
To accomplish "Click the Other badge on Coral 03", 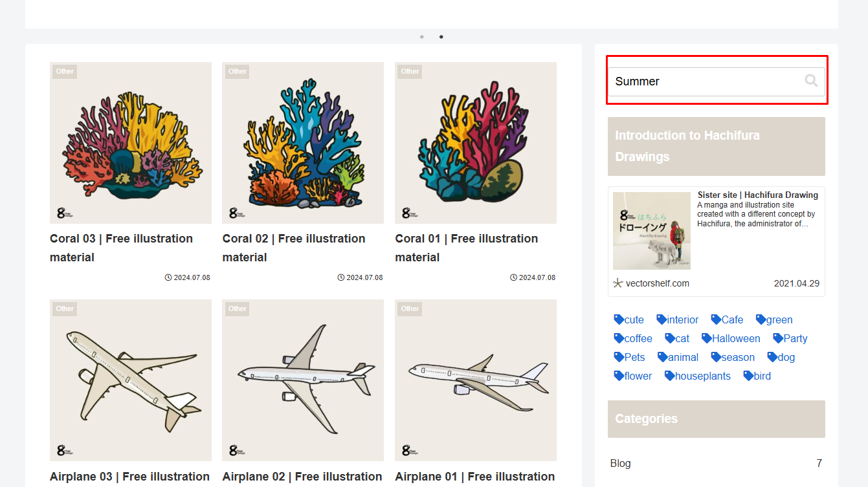I will click(x=65, y=71).
